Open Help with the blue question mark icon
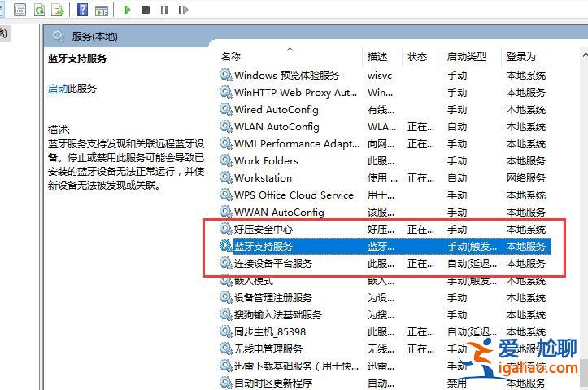 coord(82,10)
